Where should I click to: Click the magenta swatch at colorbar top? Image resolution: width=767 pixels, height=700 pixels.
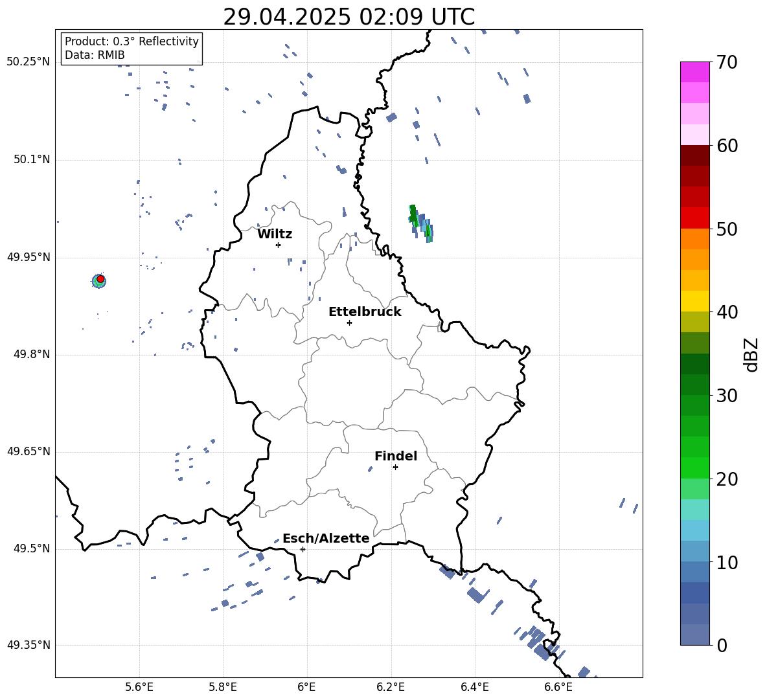click(x=694, y=72)
